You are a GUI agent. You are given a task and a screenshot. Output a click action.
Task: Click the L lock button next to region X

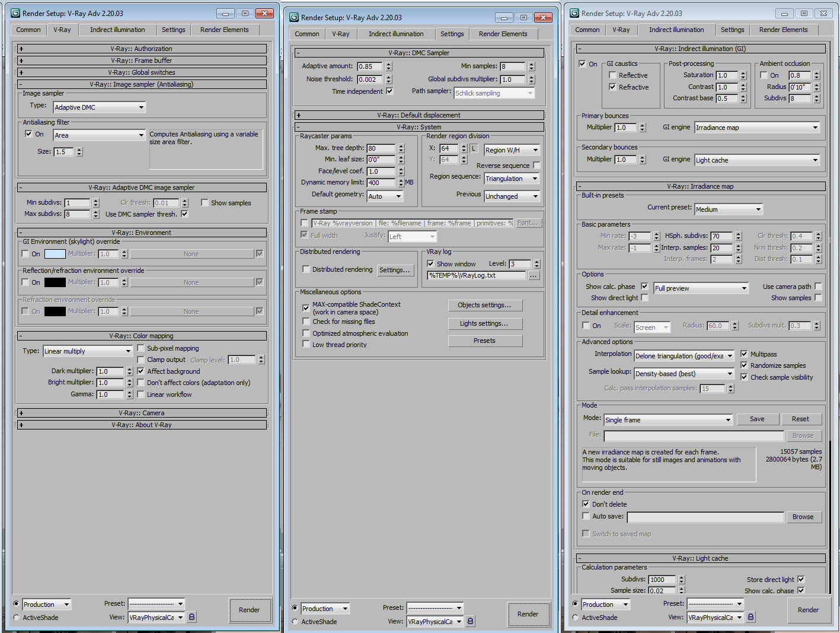click(474, 148)
